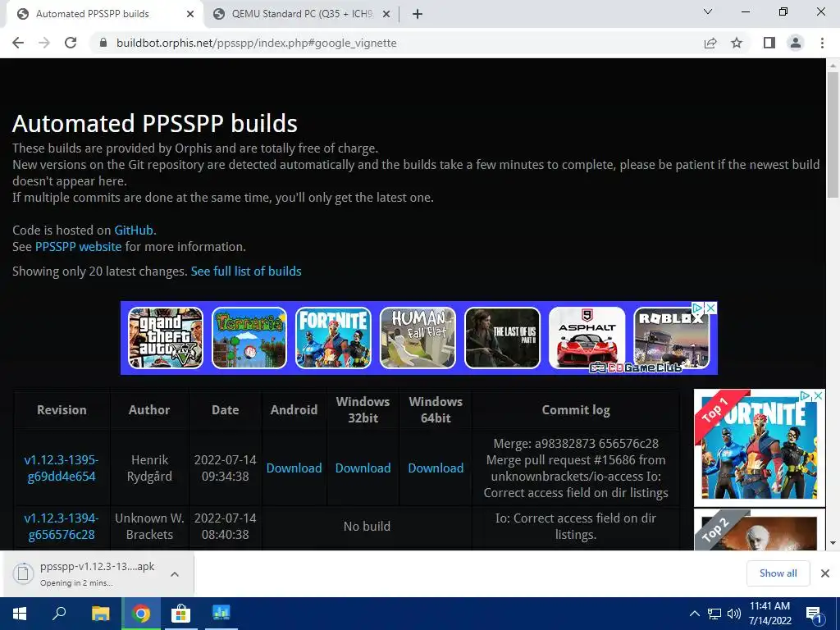This screenshot has height=630, width=840.
Task: Click the Commit log column header
Action: pyautogui.click(x=576, y=410)
